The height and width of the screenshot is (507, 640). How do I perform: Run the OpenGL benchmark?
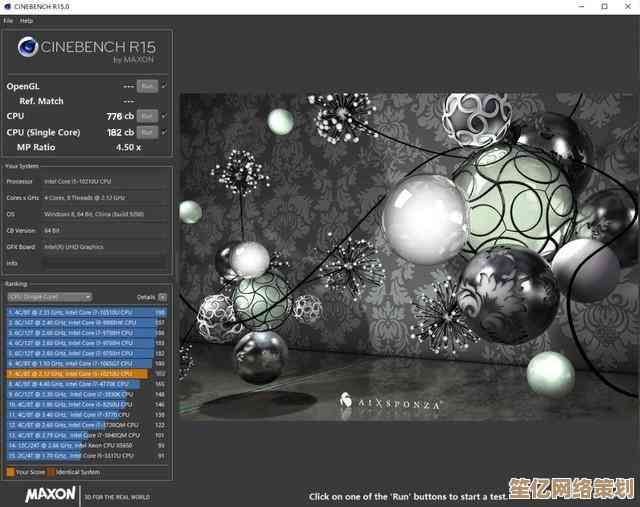(x=147, y=86)
